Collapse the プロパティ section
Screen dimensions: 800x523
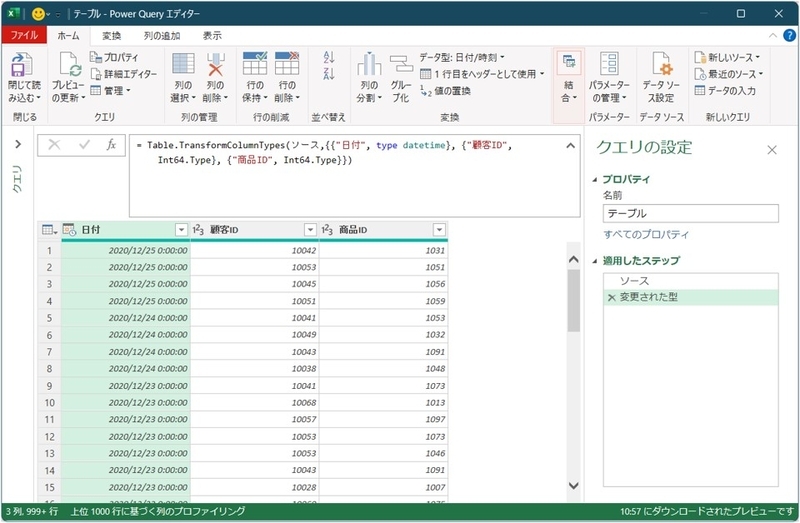(594, 179)
